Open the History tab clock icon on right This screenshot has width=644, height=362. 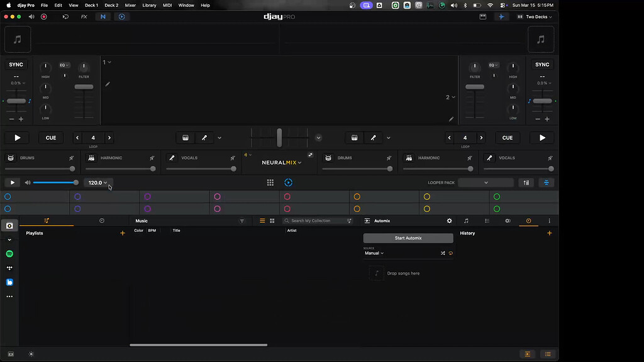pos(528,221)
